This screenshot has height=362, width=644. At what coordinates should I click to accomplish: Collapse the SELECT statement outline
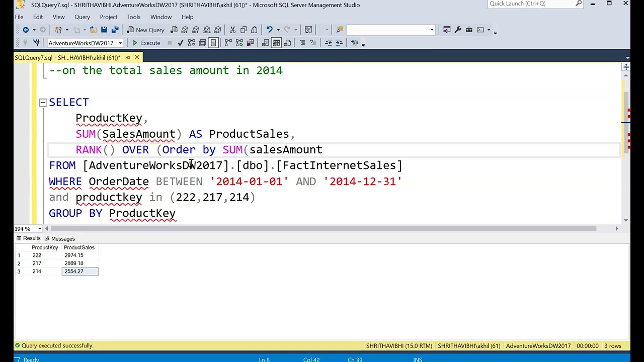click(x=43, y=103)
